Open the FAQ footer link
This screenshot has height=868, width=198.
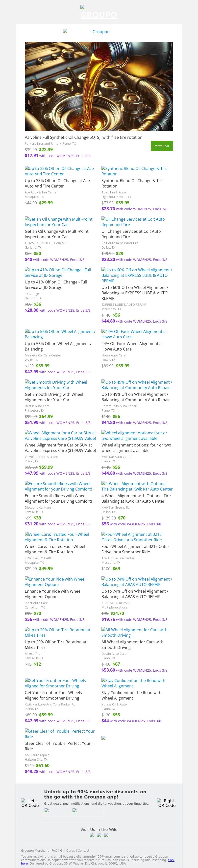[x=54, y=850]
